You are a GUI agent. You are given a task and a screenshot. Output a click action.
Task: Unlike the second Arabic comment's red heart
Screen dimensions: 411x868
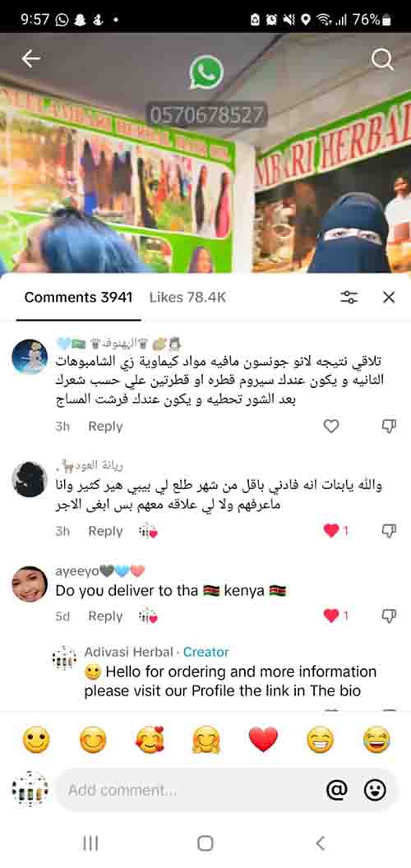[331, 531]
